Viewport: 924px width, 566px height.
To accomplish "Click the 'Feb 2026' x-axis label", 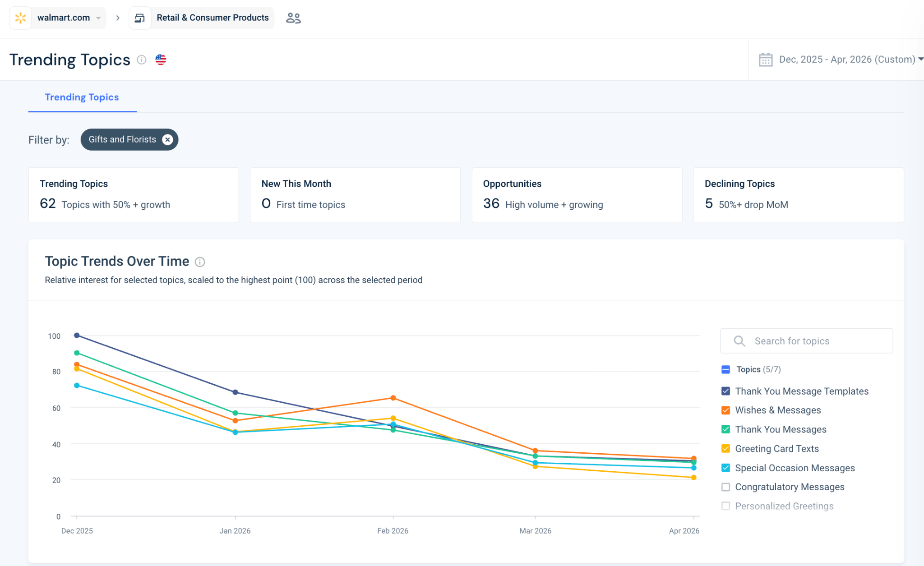I will click(393, 531).
